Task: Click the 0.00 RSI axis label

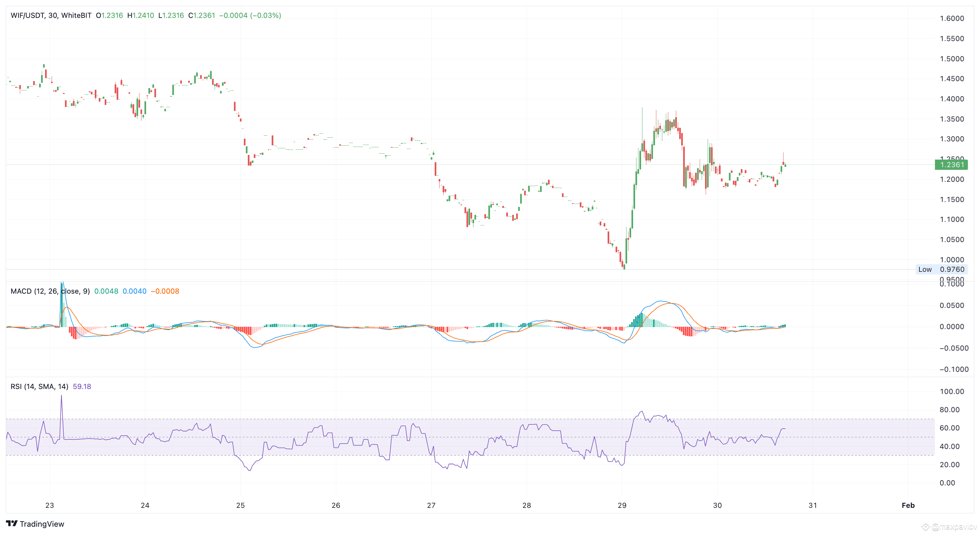Action: [x=947, y=483]
